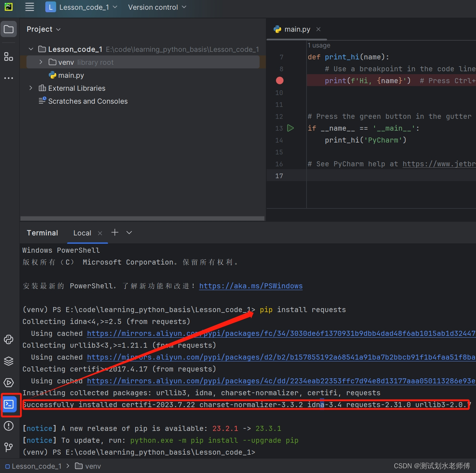
Task: Click the Windows PowerShell header line
Action: click(x=61, y=250)
